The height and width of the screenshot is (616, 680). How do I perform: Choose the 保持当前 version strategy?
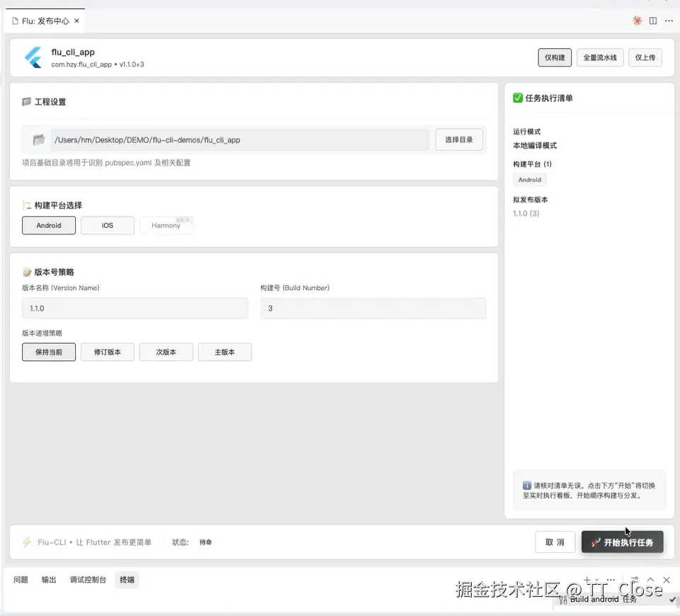pyautogui.click(x=49, y=352)
